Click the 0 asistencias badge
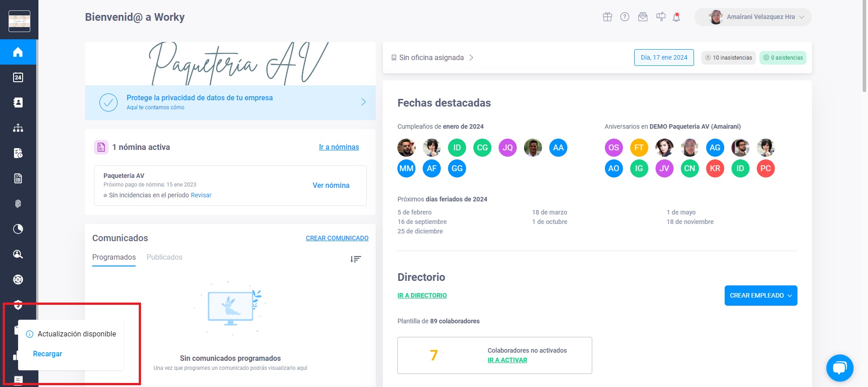The image size is (868, 387). (x=783, y=58)
